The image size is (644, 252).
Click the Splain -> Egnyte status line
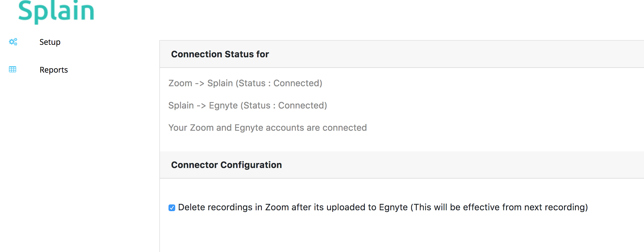pos(247,105)
